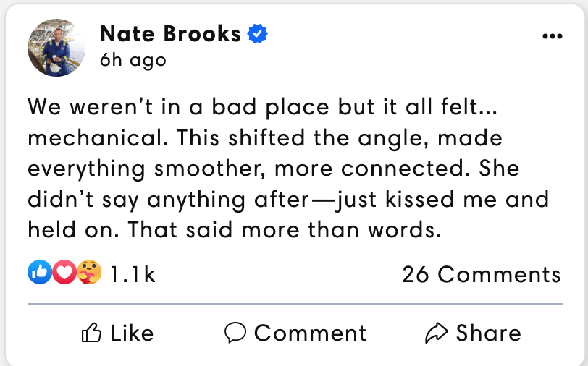Screen dimensions: 588x366
Task: Open the three-dot post options menu
Action: coord(552,36)
